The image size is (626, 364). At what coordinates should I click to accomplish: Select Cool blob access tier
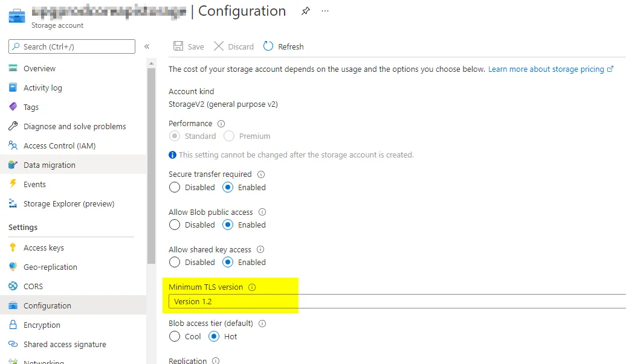175,337
